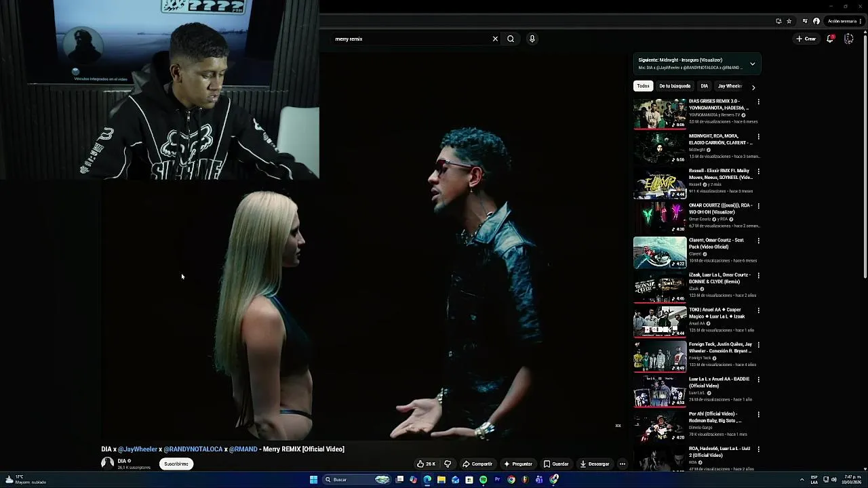
Task: Open options menu for OMAR COURTZ WO OH OH
Action: [758, 206]
